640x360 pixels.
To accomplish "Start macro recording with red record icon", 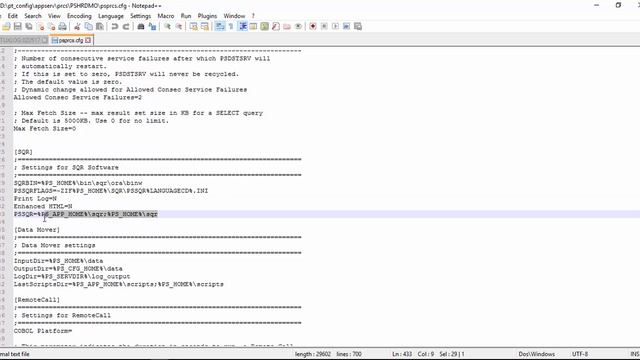I will [x=313, y=27].
